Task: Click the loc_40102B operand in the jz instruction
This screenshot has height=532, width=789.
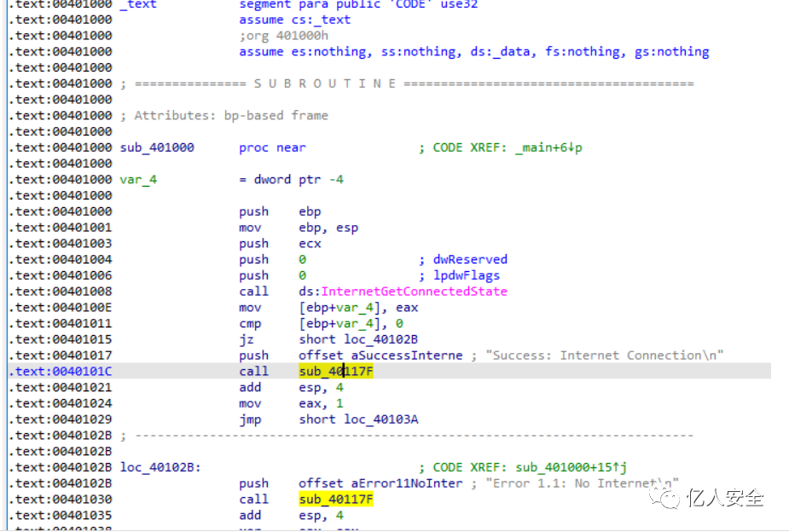Action: (381, 339)
